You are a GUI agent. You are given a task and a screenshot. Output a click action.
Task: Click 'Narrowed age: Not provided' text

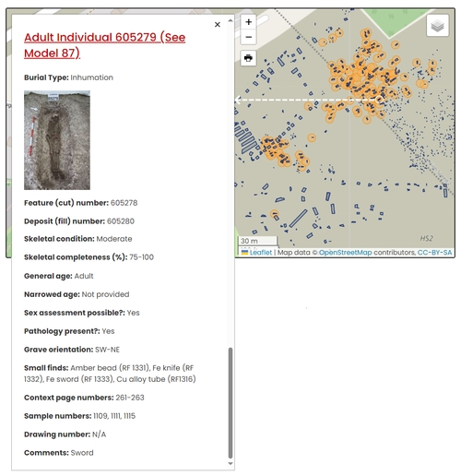coord(77,294)
